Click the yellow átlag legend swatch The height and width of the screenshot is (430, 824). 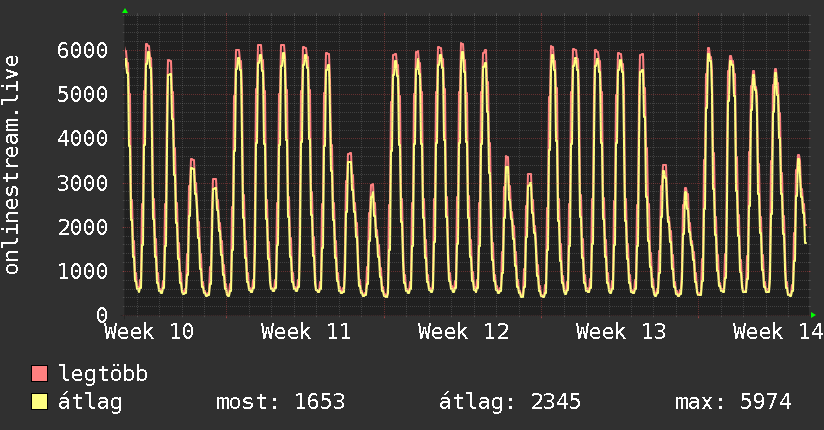point(39,402)
